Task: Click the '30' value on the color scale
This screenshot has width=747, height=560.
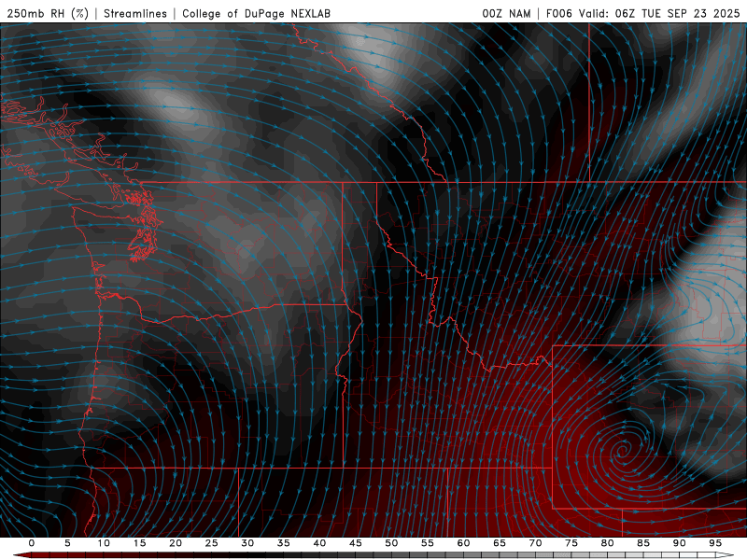Action: pos(247,543)
